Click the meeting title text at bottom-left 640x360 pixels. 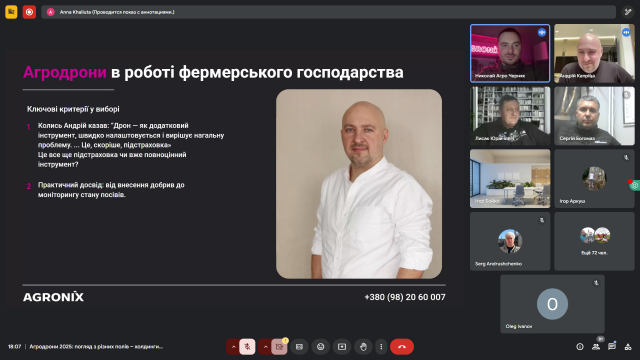pyautogui.click(x=96, y=347)
